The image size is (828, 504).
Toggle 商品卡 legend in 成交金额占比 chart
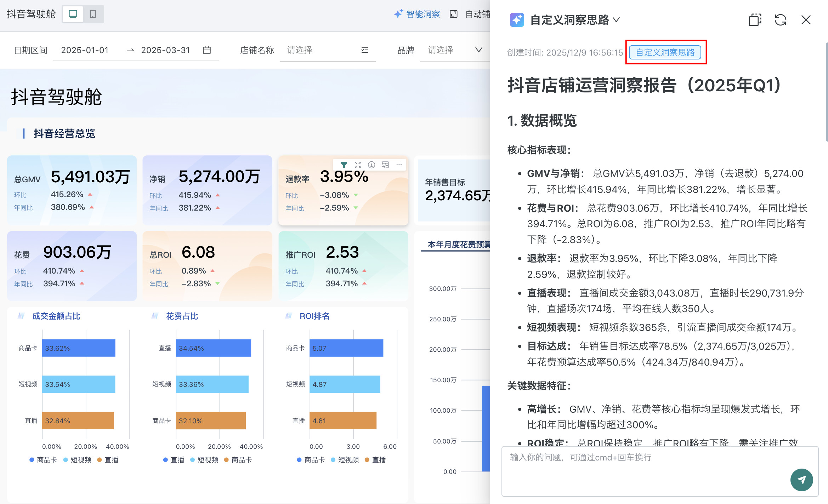click(43, 460)
